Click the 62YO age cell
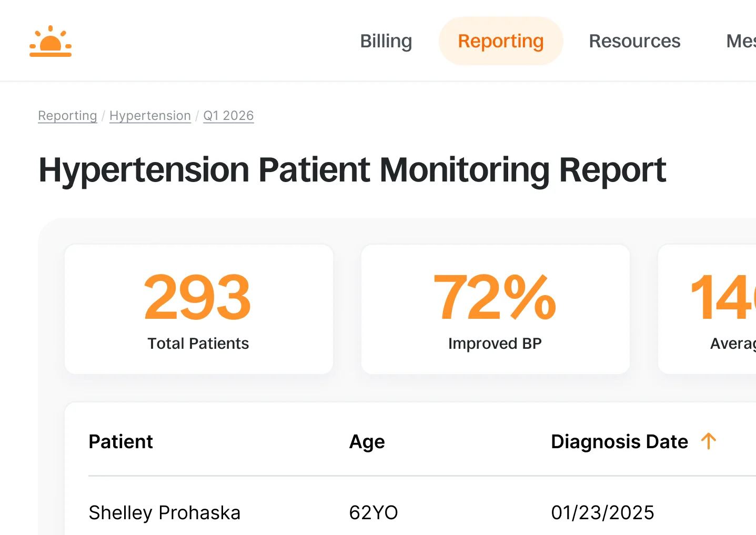The width and height of the screenshot is (756, 535). tap(374, 512)
